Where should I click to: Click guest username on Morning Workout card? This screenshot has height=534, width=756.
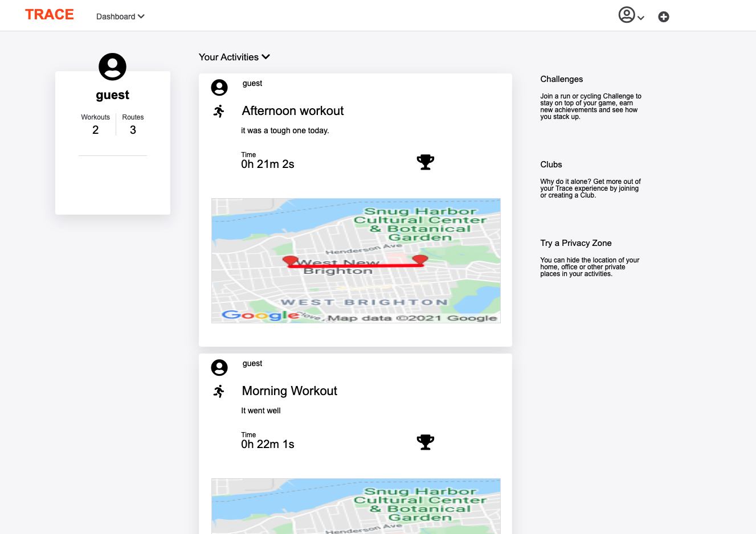pyautogui.click(x=252, y=364)
